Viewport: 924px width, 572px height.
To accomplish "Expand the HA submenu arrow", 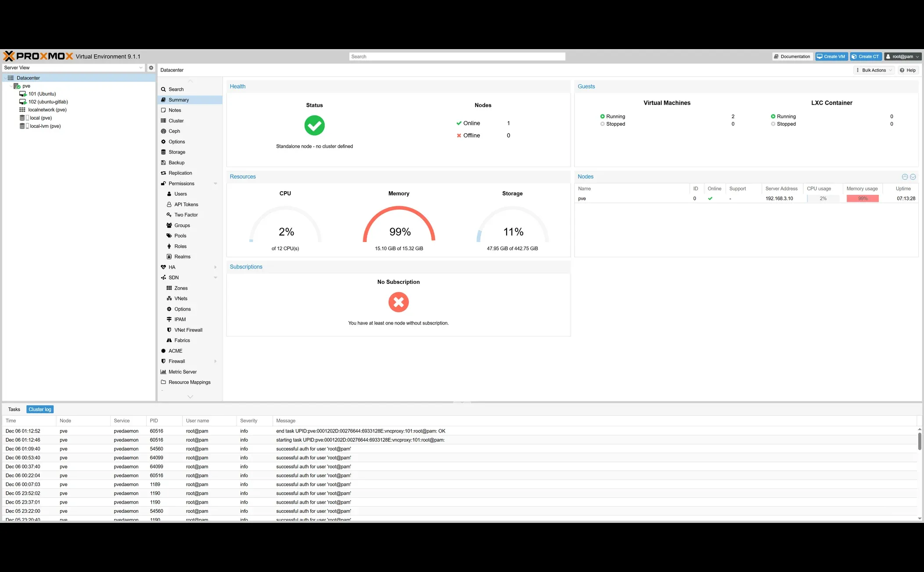I will (216, 267).
